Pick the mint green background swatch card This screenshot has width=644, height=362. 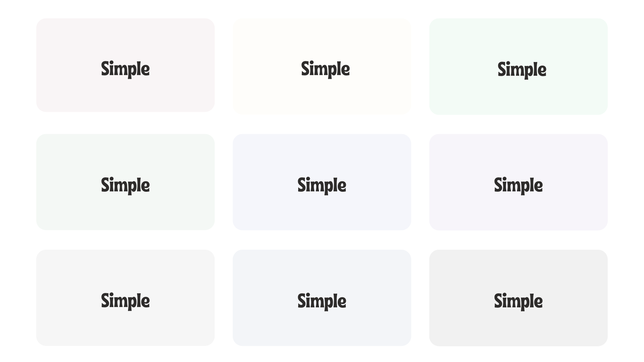point(519,66)
